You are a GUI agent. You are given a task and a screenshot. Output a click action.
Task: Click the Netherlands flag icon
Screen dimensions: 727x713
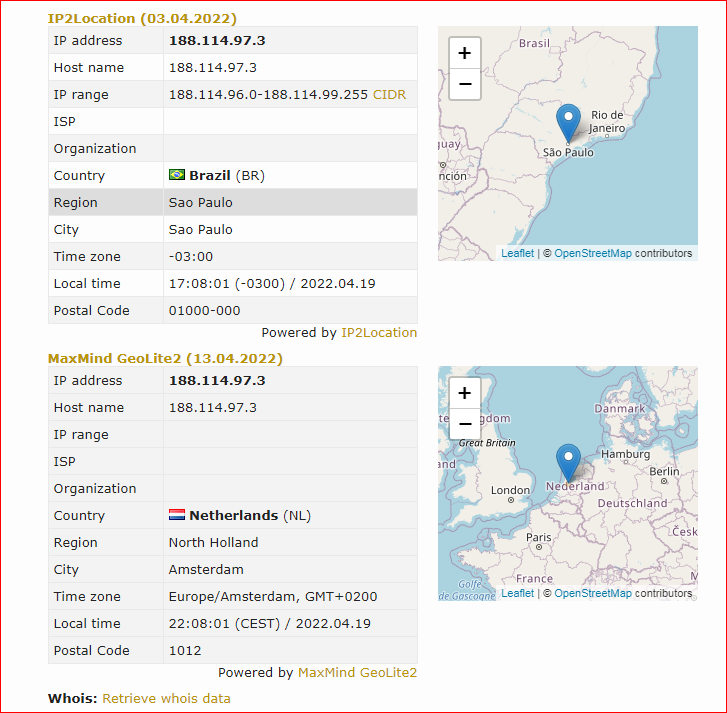[x=177, y=515]
